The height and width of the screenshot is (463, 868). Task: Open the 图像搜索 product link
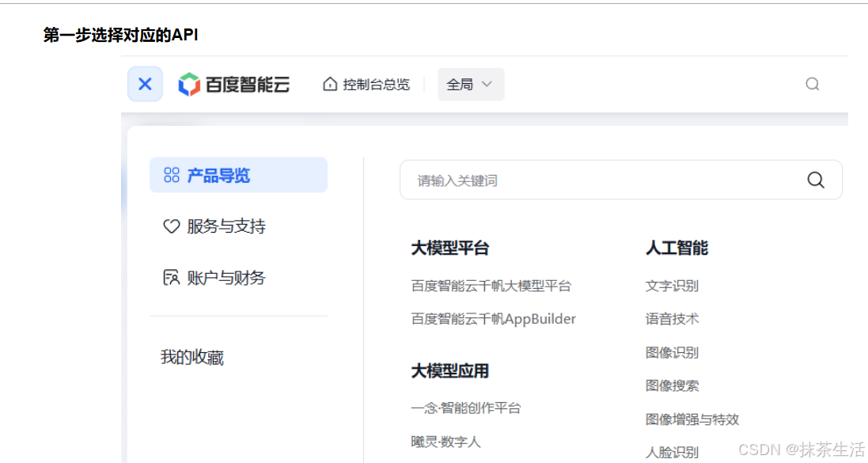click(672, 385)
